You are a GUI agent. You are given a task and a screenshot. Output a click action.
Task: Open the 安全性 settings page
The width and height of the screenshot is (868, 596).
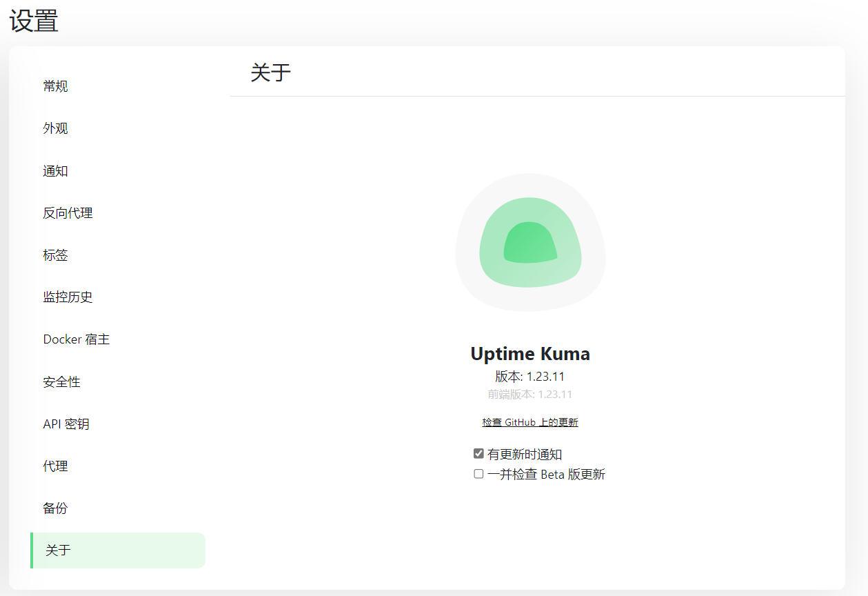click(61, 382)
